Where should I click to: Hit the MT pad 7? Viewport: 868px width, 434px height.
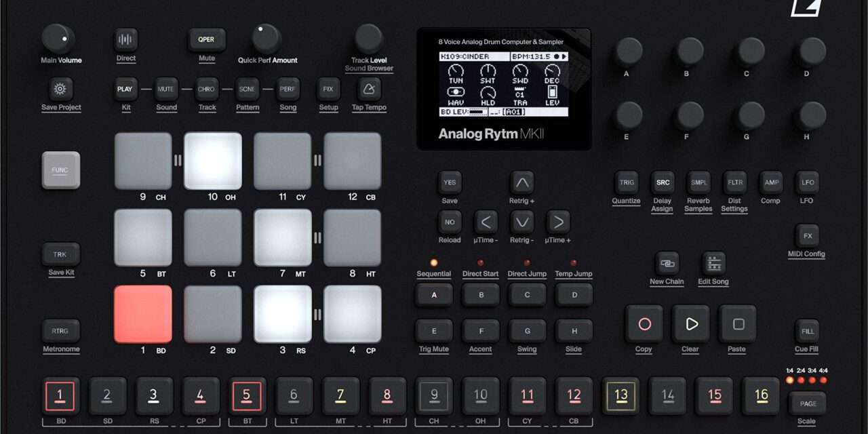coord(283,237)
